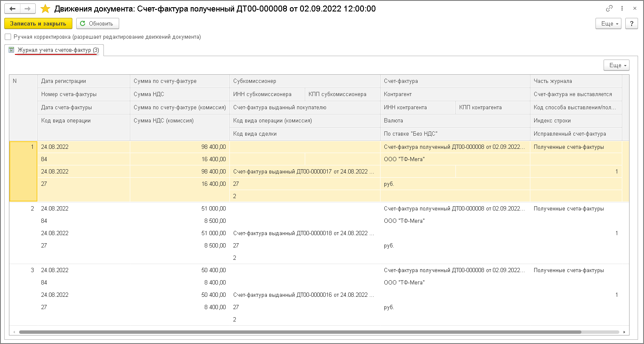
Task: Select row number 1 cell
Action: click(x=23, y=171)
